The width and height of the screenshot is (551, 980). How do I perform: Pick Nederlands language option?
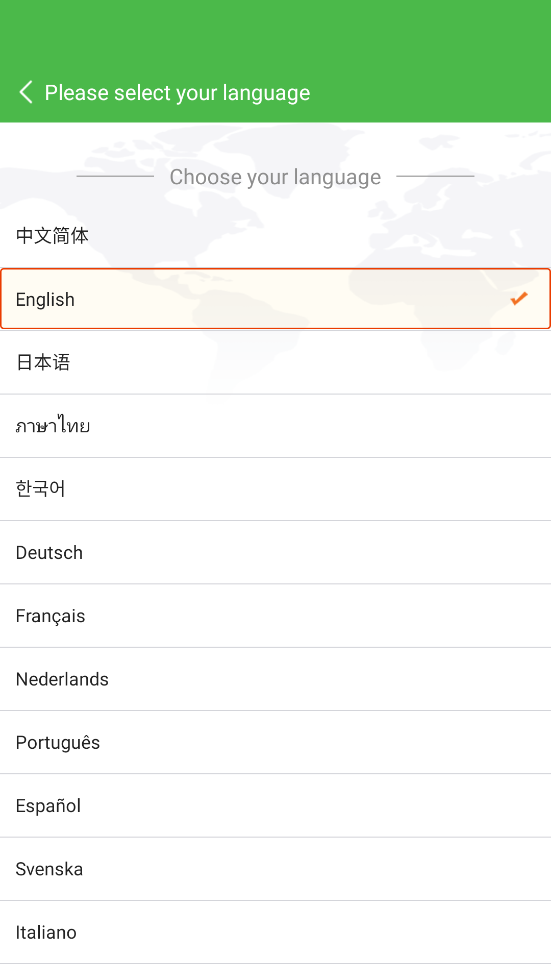coord(62,679)
